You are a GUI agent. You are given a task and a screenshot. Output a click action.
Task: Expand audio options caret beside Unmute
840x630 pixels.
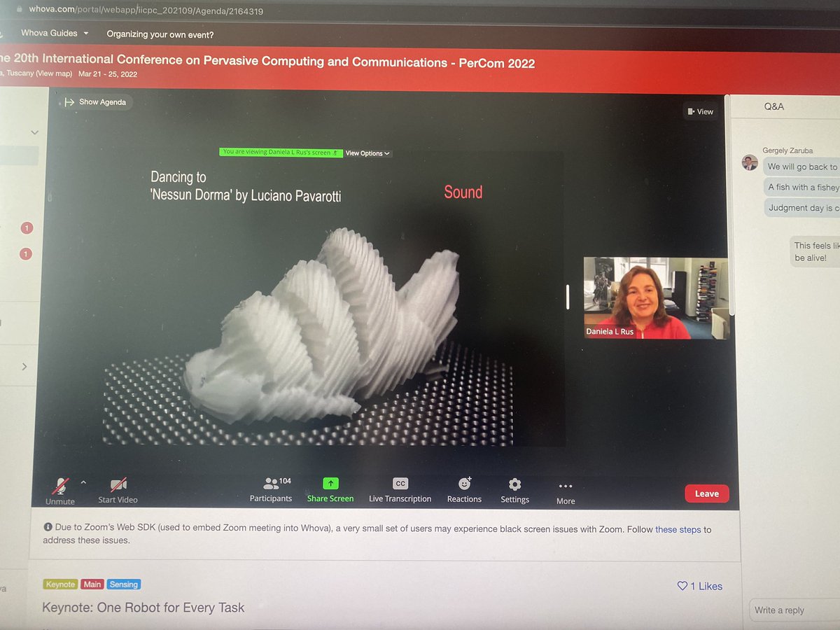coord(83,482)
